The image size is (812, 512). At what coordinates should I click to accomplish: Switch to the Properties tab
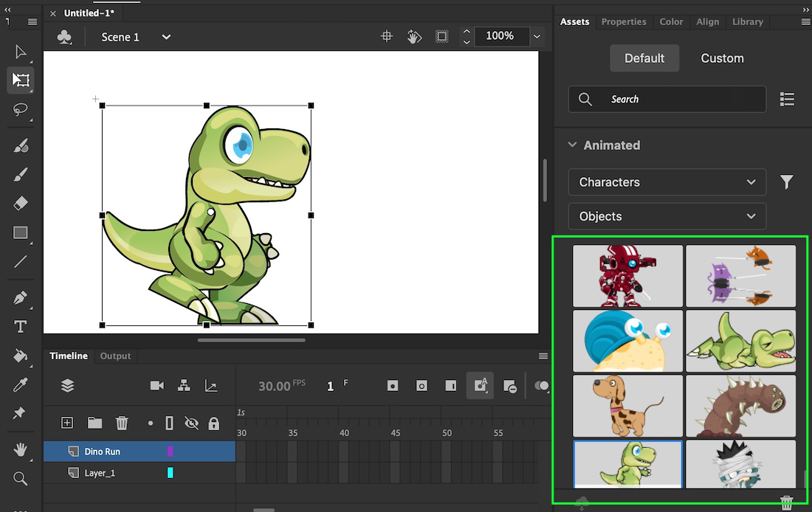[623, 22]
